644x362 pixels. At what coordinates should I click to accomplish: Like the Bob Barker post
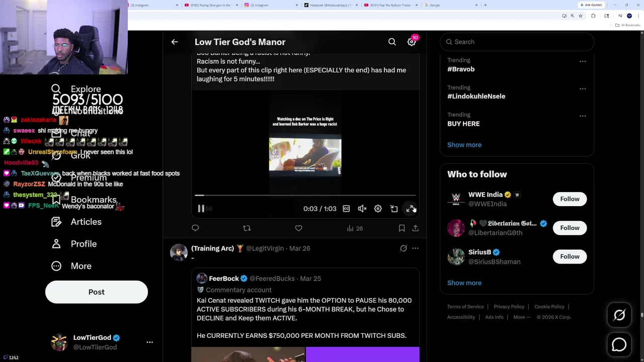pyautogui.click(x=298, y=228)
